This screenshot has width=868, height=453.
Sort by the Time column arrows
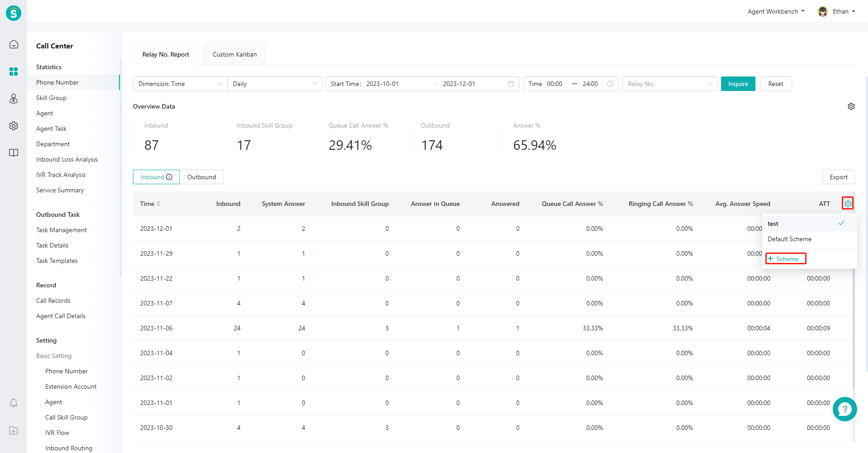(x=159, y=204)
